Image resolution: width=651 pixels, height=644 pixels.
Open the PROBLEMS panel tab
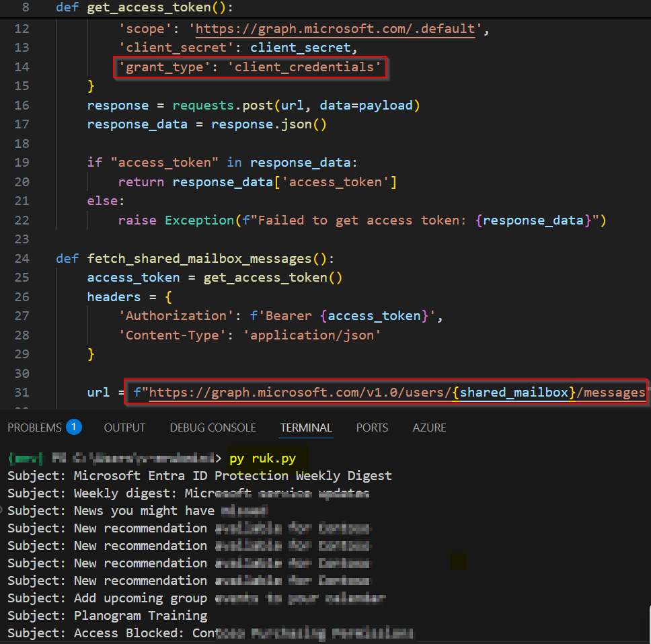[44, 428]
